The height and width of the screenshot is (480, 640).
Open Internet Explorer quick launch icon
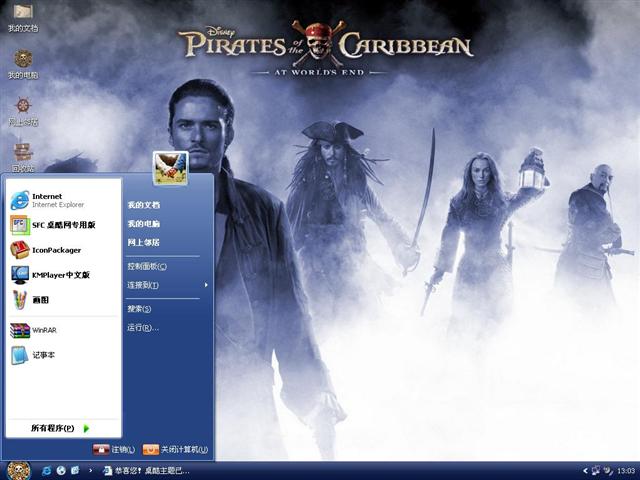(x=47, y=471)
